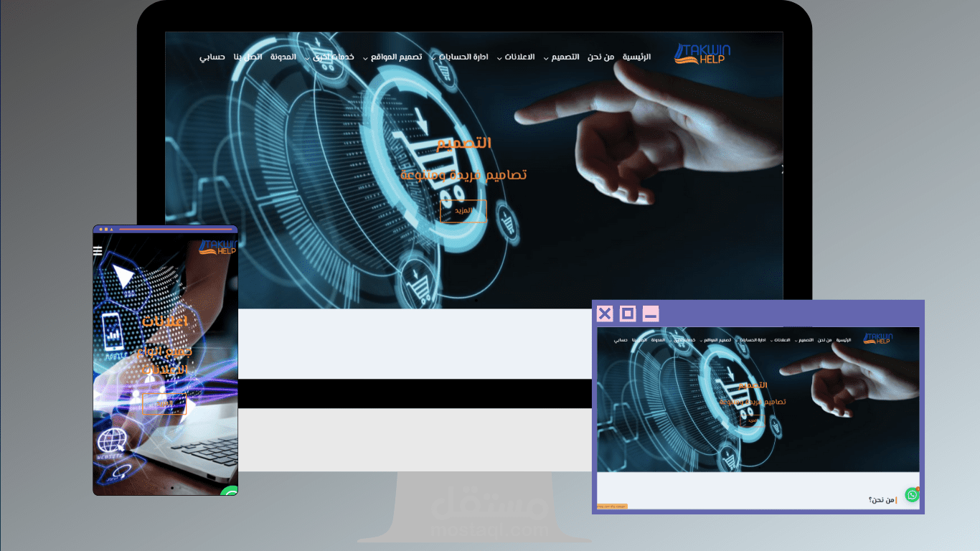The width and height of the screenshot is (980, 551).
Task: Open من نحن in the monitor's navigation bar
Action: (601, 57)
